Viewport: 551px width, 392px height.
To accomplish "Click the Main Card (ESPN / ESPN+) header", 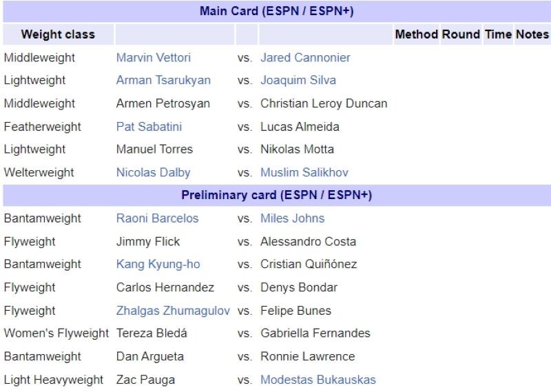I will pyautogui.click(x=276, y=12).
